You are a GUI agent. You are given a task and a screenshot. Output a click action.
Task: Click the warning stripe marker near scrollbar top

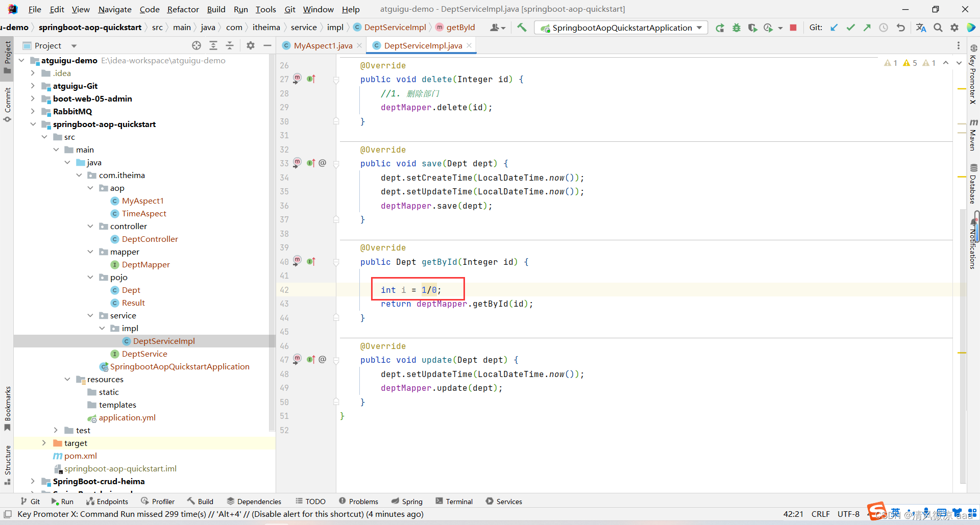tap(962, 89)
